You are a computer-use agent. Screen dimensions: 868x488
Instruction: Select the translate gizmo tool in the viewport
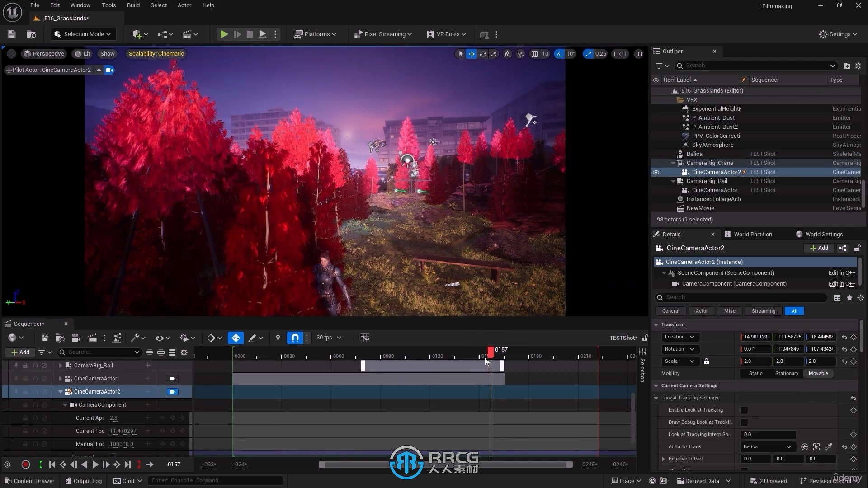pyautogui.click(x=472, y=54)
